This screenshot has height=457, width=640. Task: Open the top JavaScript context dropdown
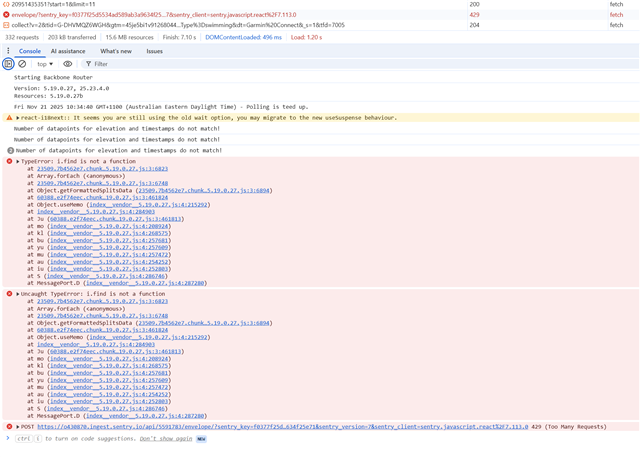[46, 64]
